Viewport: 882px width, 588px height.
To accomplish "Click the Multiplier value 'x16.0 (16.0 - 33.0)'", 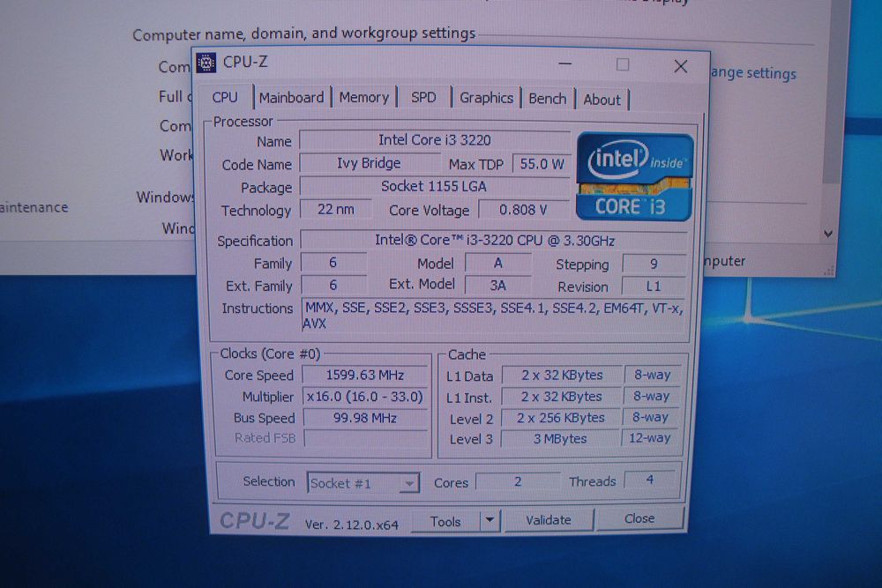I will pyautogui.click(x=365, y=397).
